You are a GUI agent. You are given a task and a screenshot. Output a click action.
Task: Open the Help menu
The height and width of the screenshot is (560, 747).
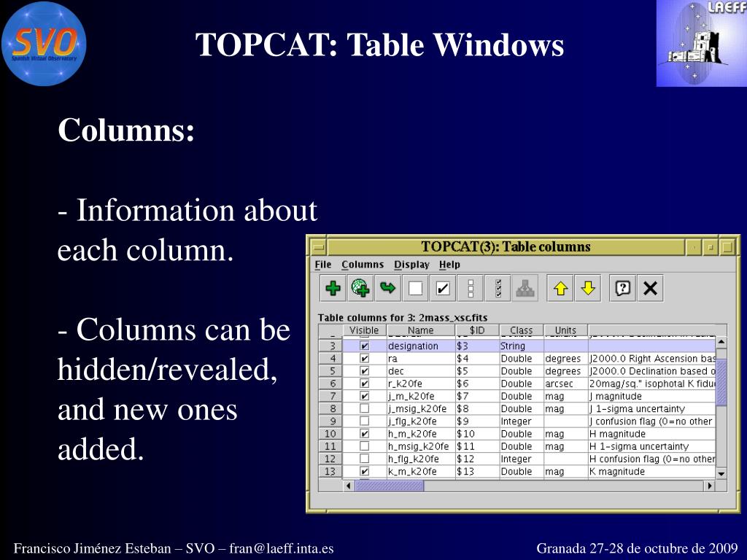pos(449,264)
